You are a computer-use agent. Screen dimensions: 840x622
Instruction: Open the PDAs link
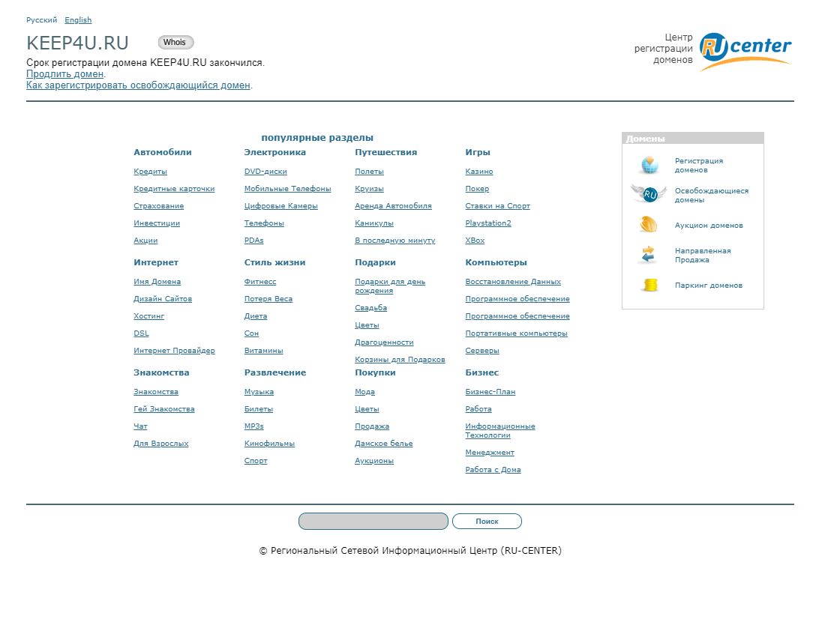(254, 241)
